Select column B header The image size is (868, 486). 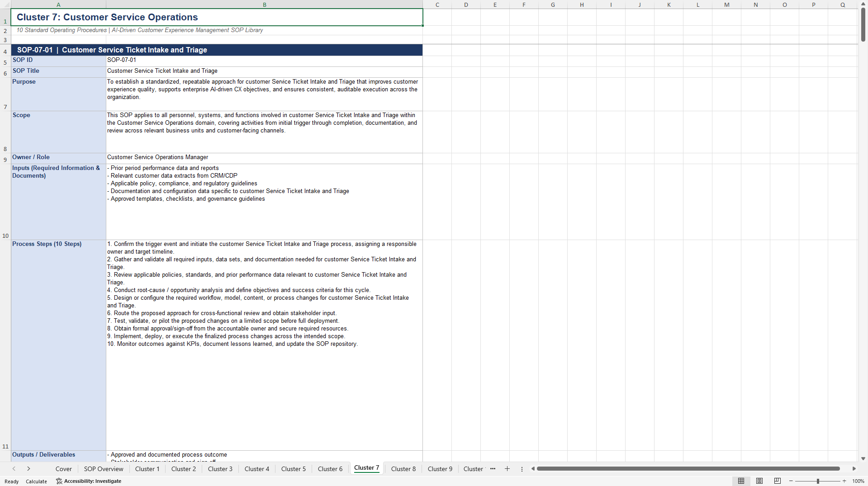265,5
